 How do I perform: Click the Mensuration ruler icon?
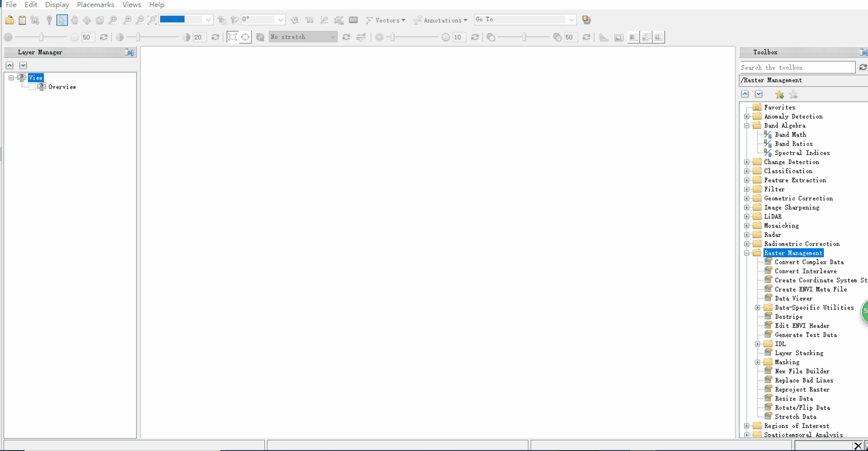(x=604, y=37)
